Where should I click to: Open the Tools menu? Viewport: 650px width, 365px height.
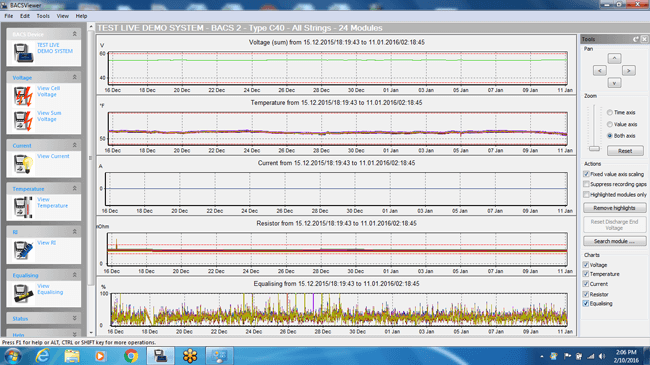coord(43,16)
